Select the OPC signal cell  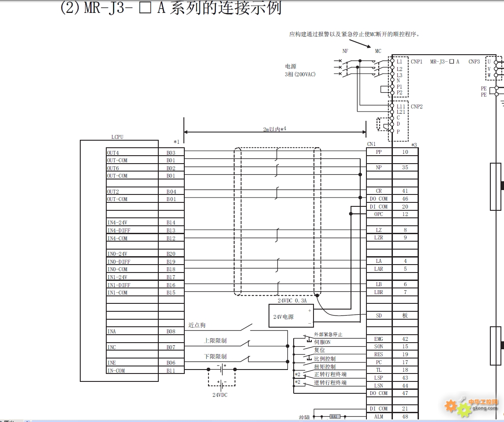tap(379, 214)
